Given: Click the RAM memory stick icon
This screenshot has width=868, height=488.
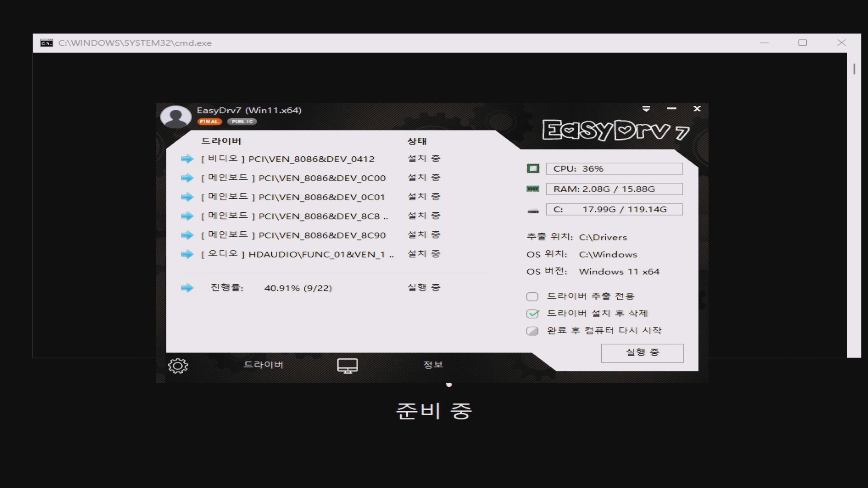Looking at the screenshot, I should (533, 189).
